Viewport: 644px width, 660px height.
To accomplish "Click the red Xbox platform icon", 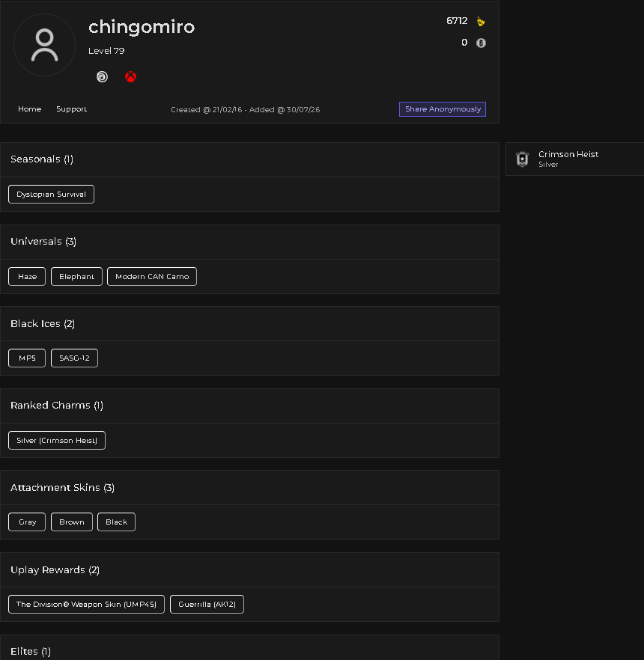I will pyautogui.click(x=130, y=76).
